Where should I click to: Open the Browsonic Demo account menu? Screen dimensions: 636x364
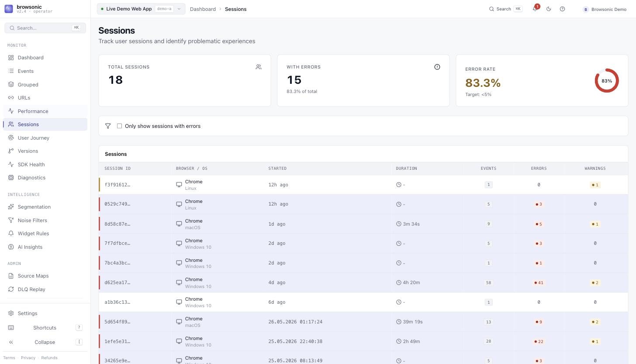605,9
